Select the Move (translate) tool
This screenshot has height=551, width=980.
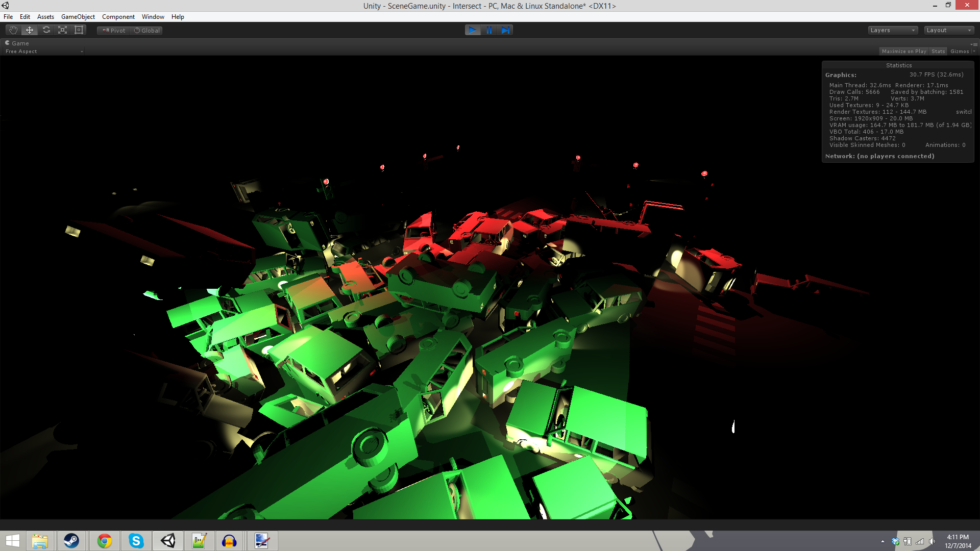[30, 30]
